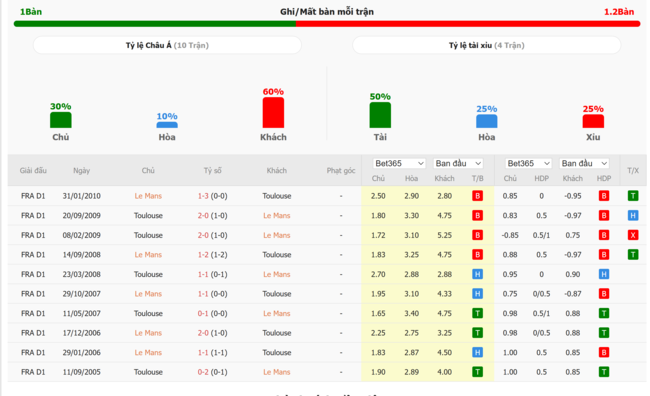
Task: Click the blue H HDP badge in the 23/03/2008 row
Action: pos(604,274)
